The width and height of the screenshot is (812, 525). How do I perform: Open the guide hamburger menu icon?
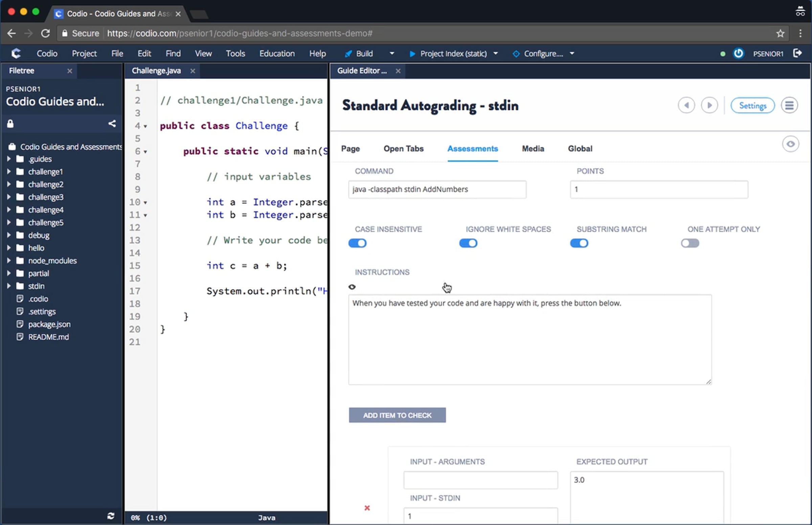tap(789, 105)
